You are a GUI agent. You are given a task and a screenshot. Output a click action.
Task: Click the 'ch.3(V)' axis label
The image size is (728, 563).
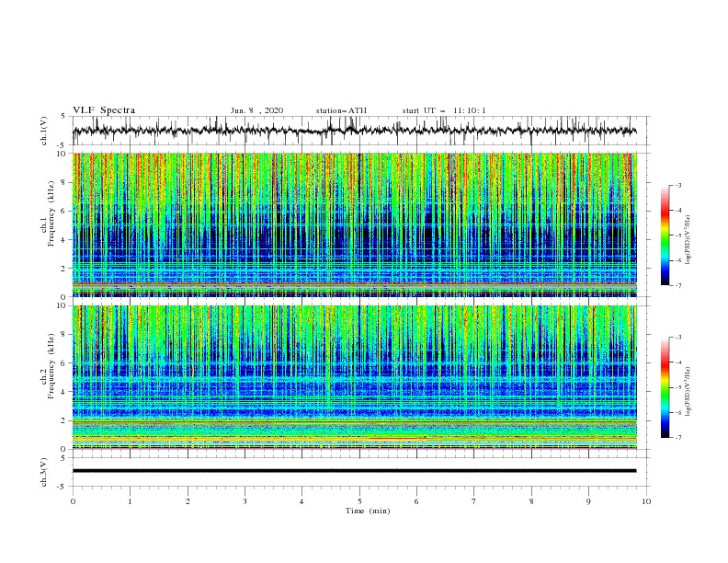(44, 472)
